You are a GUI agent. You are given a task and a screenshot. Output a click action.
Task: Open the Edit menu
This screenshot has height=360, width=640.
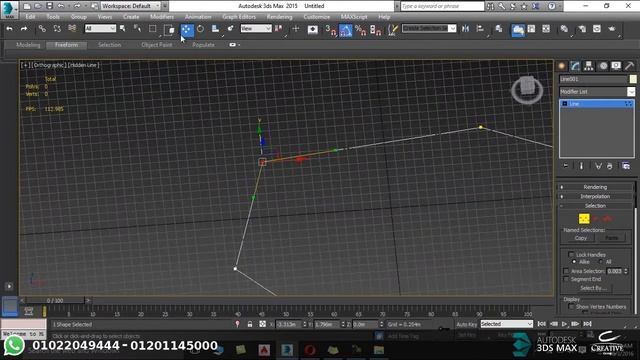(30, 17)
